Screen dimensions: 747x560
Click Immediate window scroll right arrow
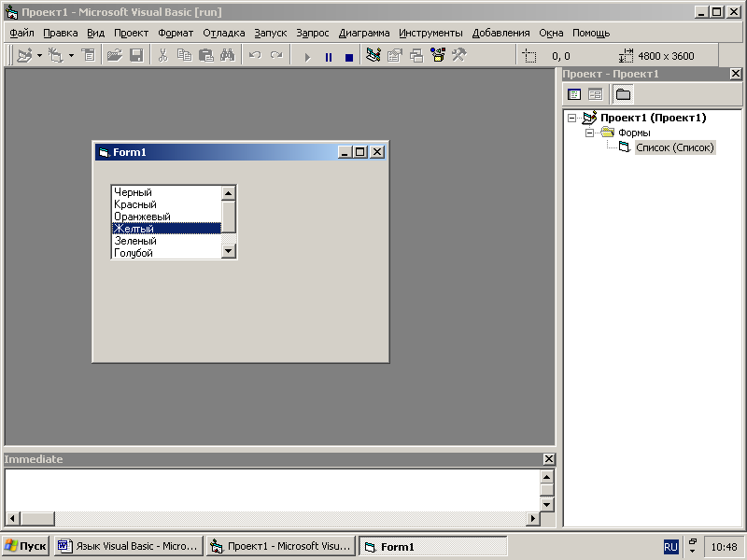533,518
